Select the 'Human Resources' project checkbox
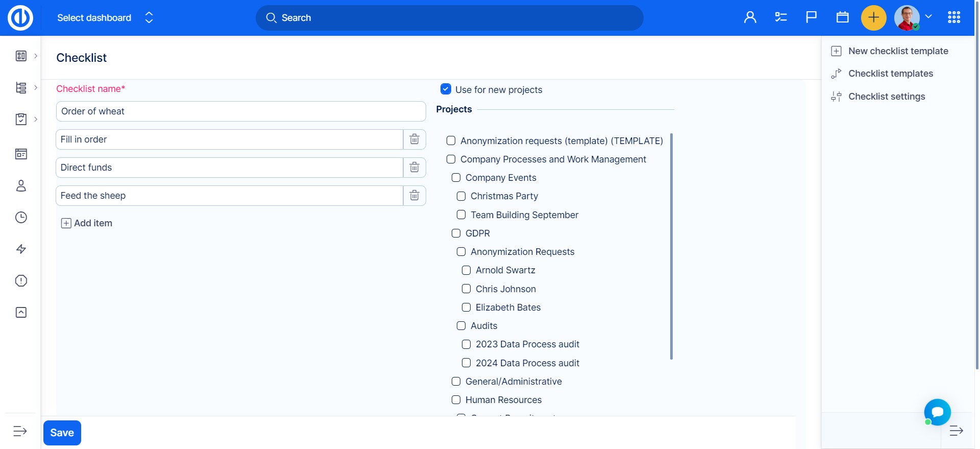 click(x=456, y=400)
